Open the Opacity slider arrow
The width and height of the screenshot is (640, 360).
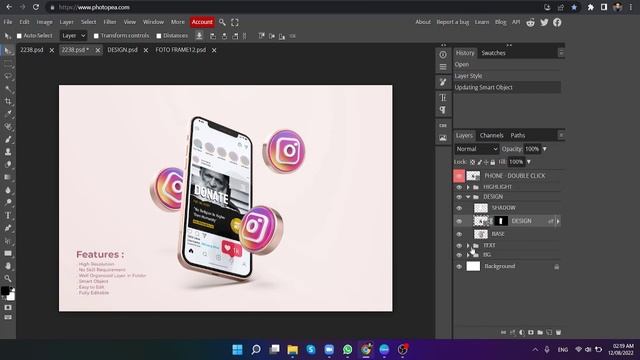tap(544, 149)
